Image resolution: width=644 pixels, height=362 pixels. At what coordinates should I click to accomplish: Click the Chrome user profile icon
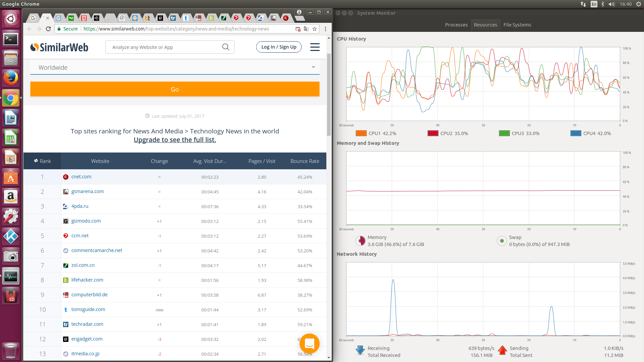299,12
